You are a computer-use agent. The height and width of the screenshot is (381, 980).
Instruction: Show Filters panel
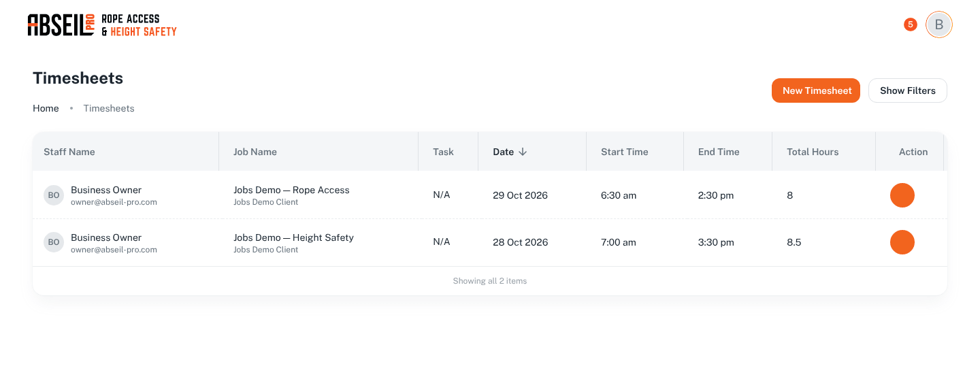pos(908,90)
